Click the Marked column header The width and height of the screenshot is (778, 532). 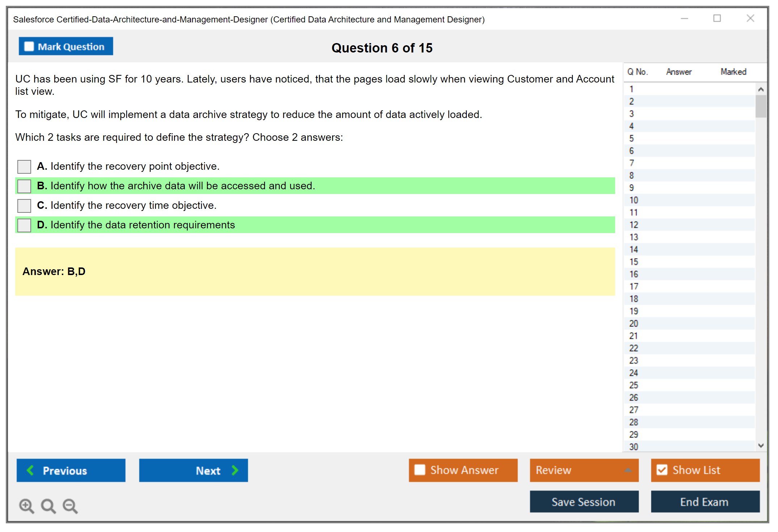click(733, 72)
